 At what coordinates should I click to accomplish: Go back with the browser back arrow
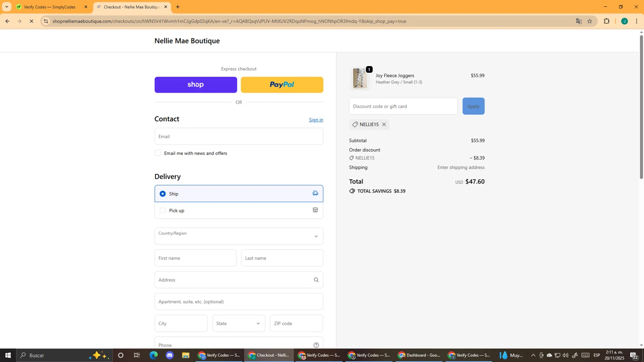(7, 21)
